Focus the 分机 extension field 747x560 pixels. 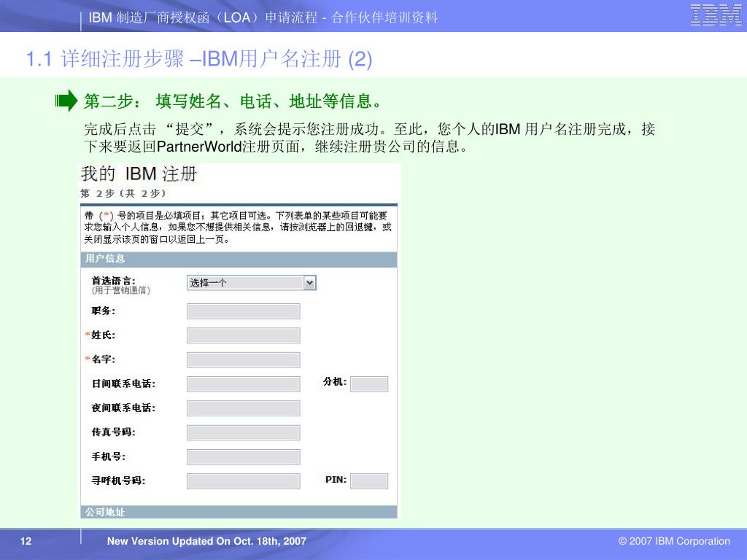(369, 384)
